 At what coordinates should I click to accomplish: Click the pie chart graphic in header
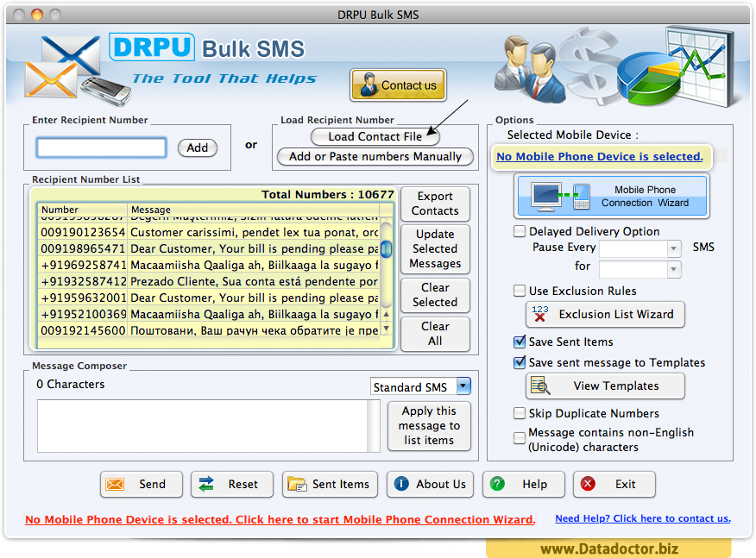648,79
